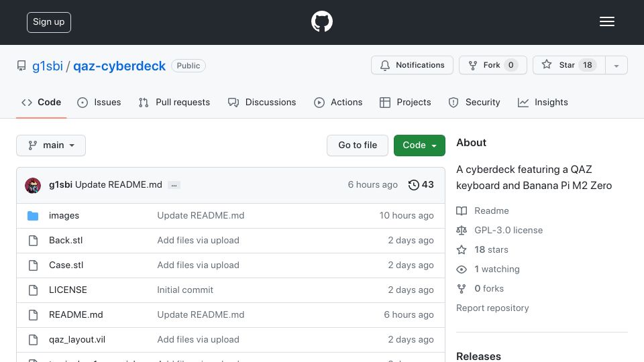Click the file icon next to README.md
This screenshot has height=362, width=644.
coord(33,315)
